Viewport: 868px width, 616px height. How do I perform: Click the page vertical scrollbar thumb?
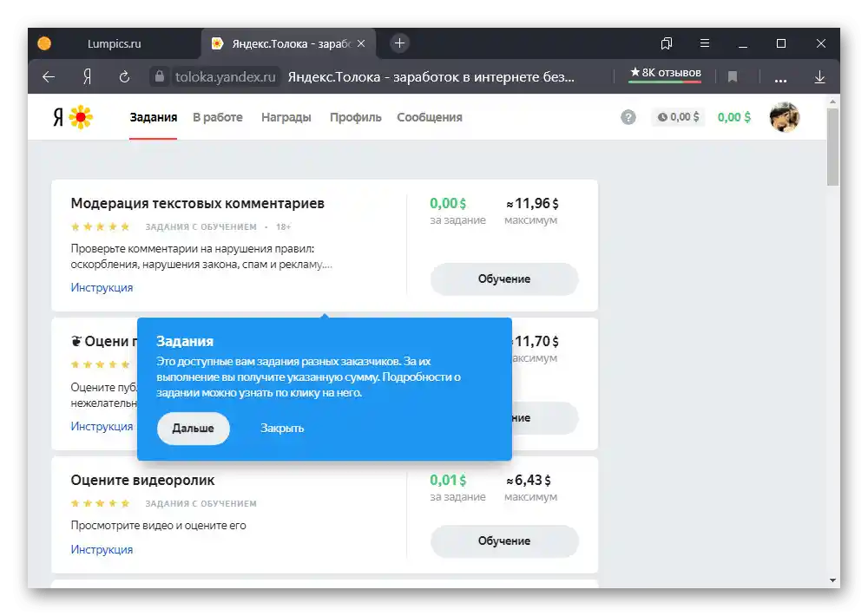pos(832,147)
